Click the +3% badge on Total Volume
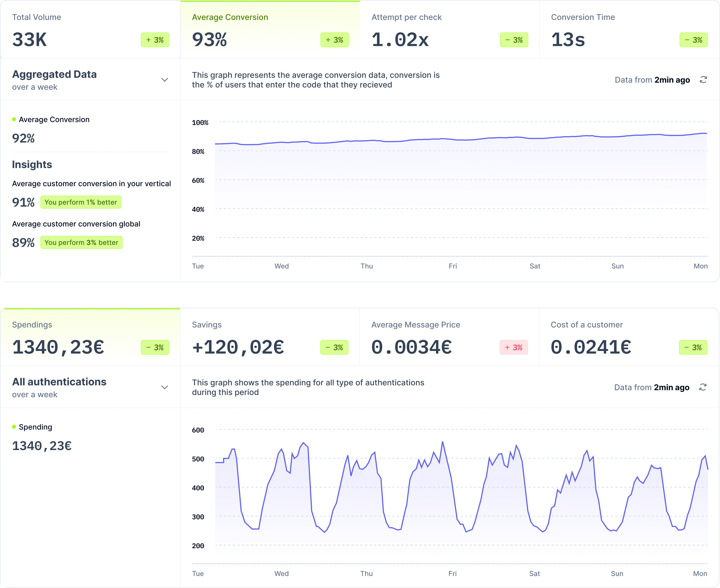 [155, 40]
